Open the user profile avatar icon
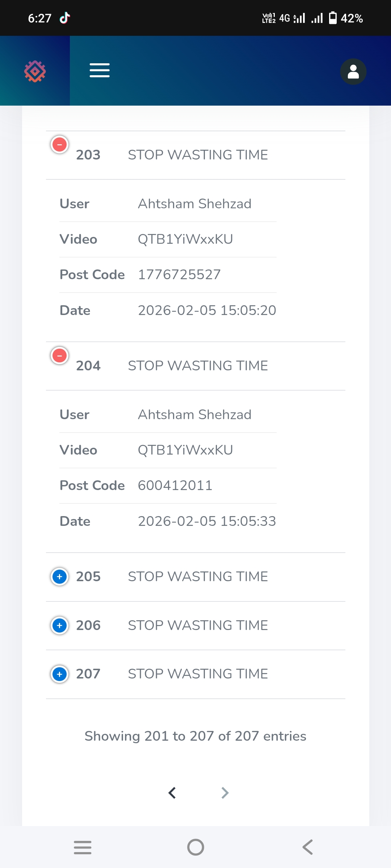The height and width of the screenshot is (868, 391). (353, 72)
